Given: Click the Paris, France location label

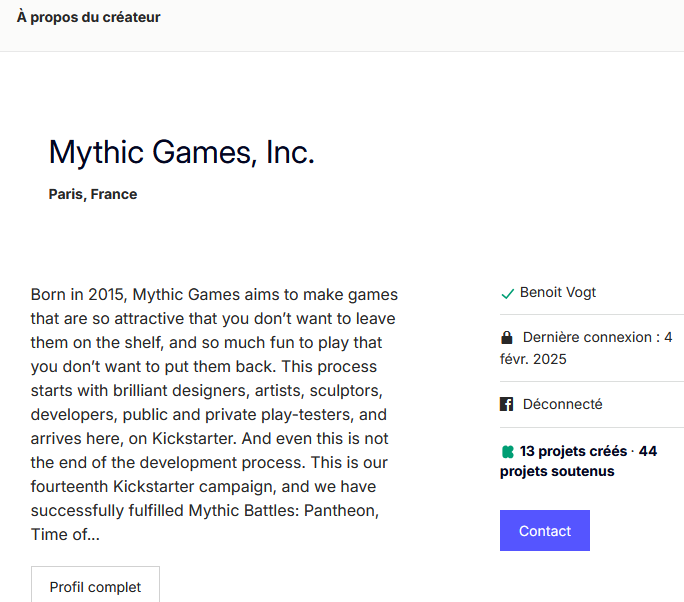Looking at the screenshot, I should [x=93, y=194].
